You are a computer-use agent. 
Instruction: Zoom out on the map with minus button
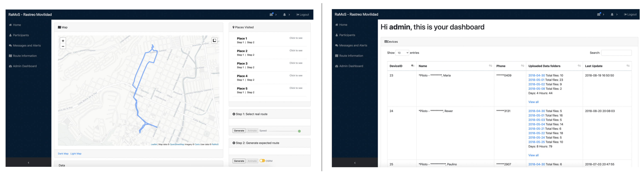pos(63,46)
